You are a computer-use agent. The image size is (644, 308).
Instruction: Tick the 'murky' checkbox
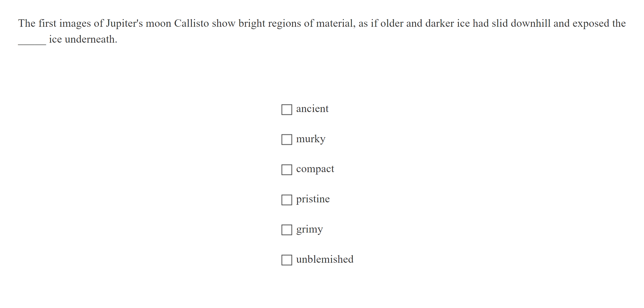(287, 140)
